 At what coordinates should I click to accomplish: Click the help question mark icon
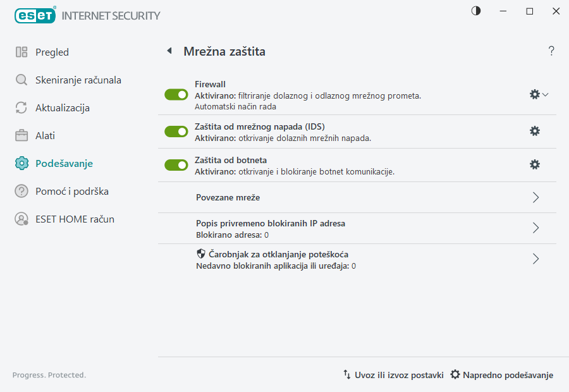pyautogui.click(x=551, y=51)
